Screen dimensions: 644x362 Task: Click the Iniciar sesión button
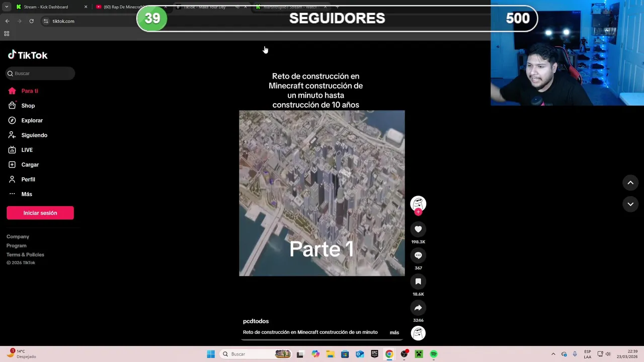coord(40,213)
